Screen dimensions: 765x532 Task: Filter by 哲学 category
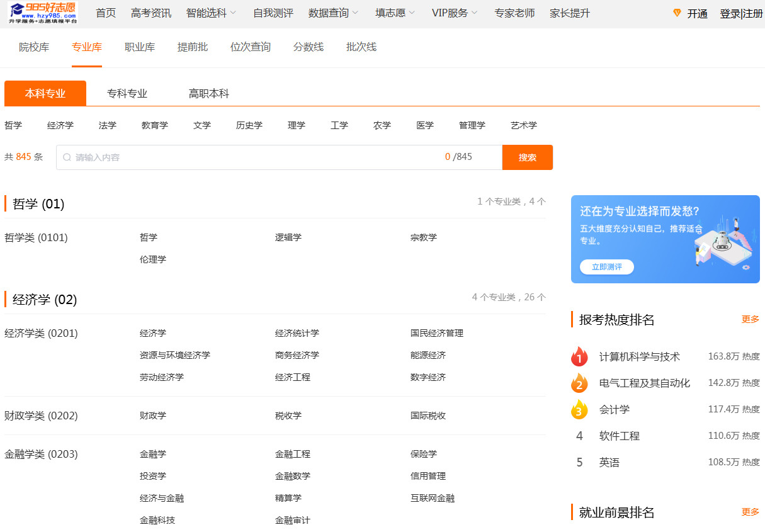coord(13,125)
